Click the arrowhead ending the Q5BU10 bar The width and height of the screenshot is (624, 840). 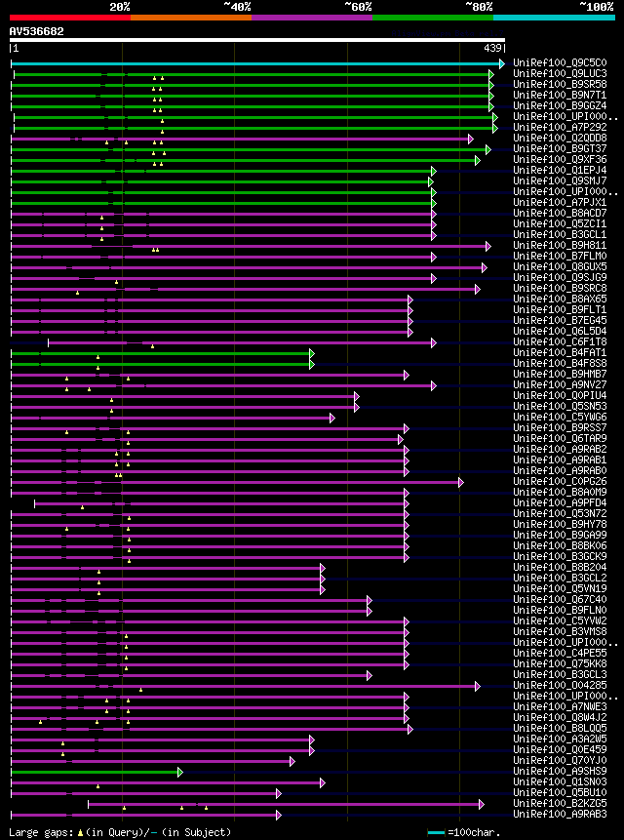[278, 793]
